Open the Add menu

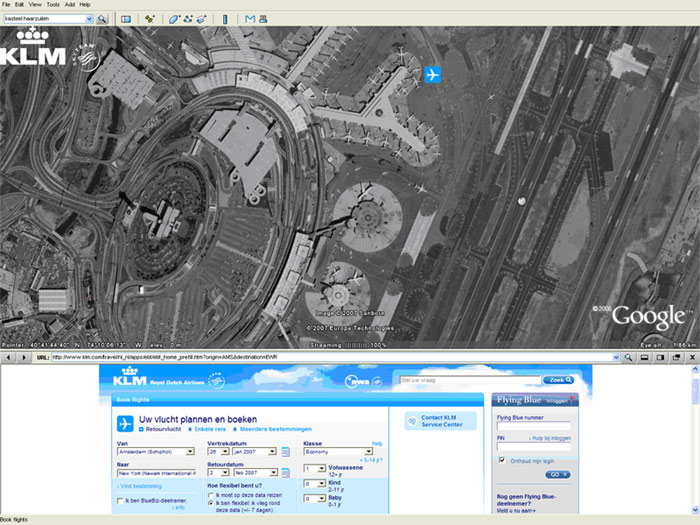(x=70, y=4)
